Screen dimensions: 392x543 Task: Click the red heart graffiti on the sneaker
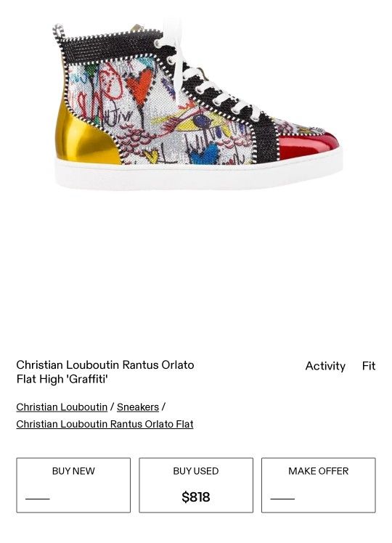[139, 86]
